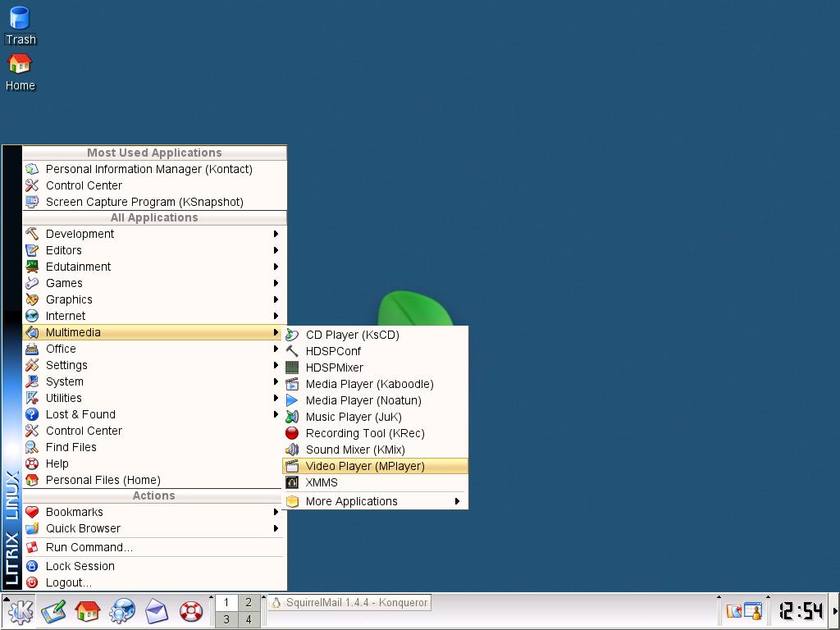The width and height of the screenshot is (840, 630).
Task: Click the Kontact icon in Most Used
Action: click(32, 169)
